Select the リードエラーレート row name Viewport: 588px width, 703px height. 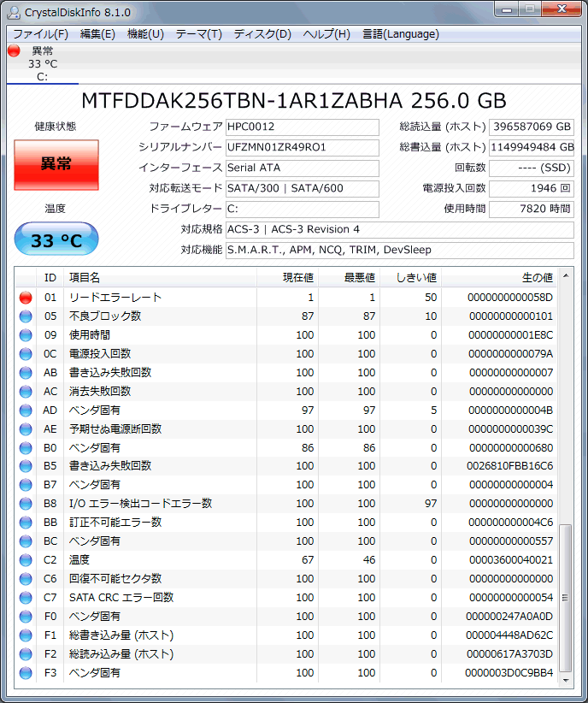115,298
